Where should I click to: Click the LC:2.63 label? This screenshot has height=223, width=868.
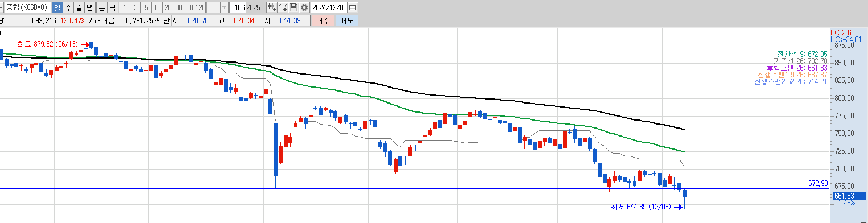coord(843,32)
